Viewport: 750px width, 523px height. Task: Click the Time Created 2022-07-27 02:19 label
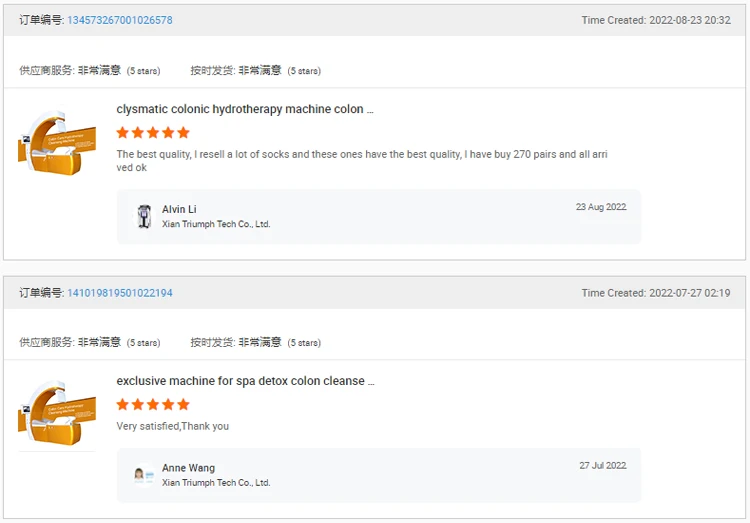coord(655,293)
